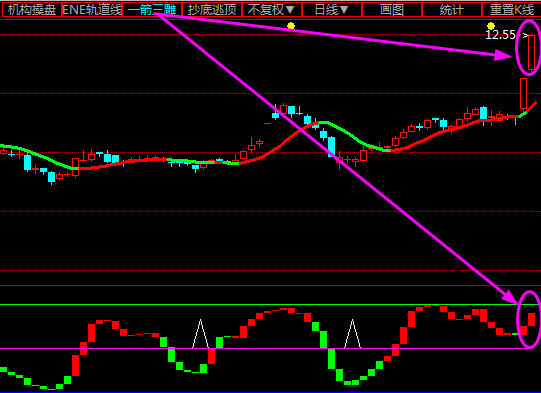Click the 12.55 price label

500,35
